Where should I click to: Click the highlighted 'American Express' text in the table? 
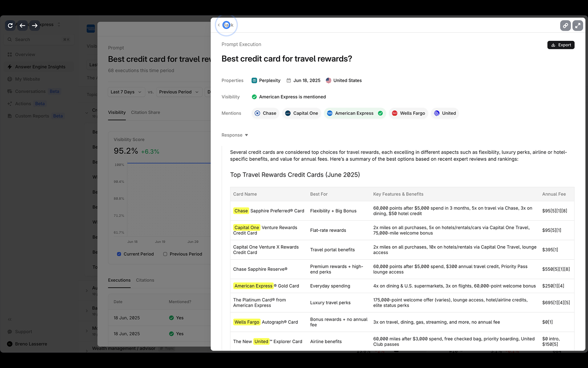253,286
